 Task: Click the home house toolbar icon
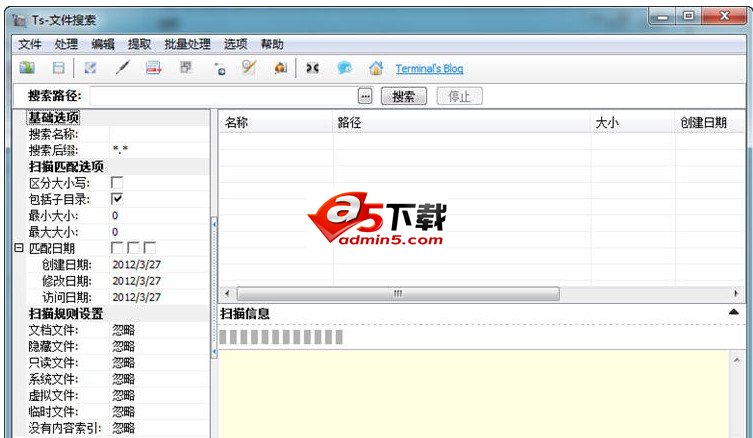pos(376,68)
